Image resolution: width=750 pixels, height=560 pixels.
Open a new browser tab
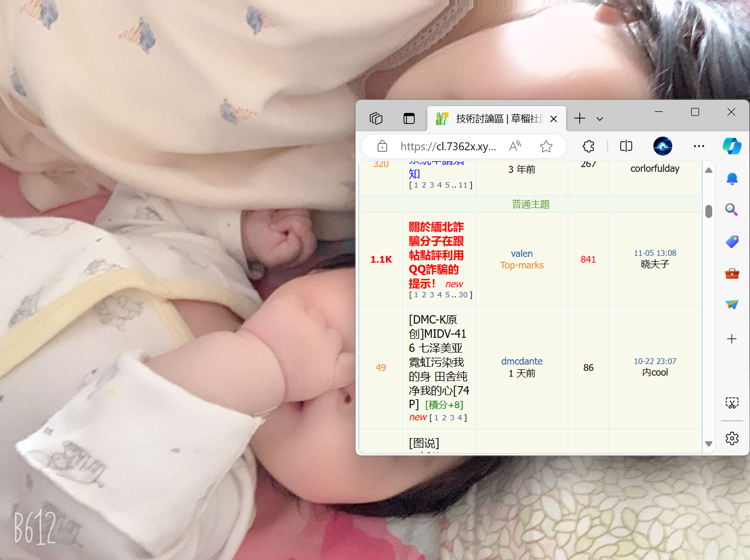tap(579, 118)
